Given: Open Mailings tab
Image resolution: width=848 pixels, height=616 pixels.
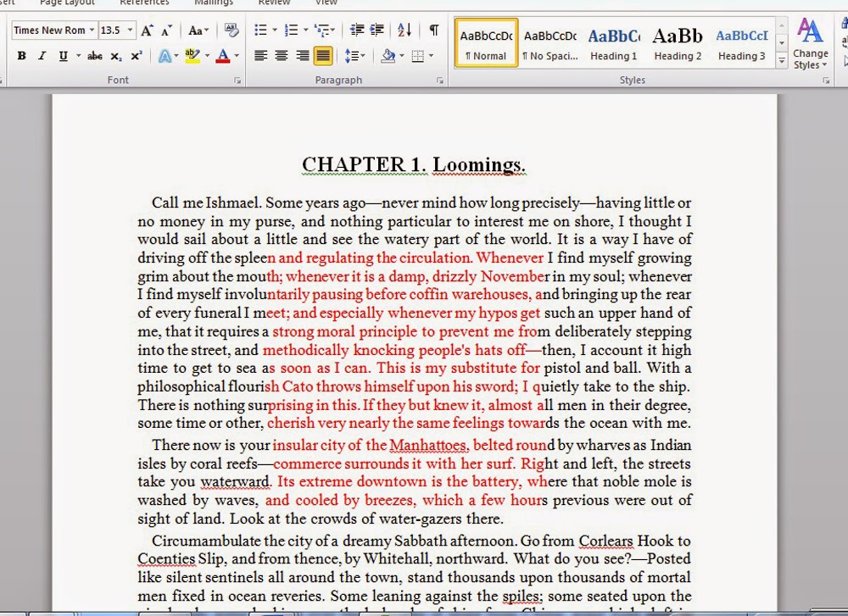Looking at the screenshot, I should pyautogui.click(x=214, y=3).
